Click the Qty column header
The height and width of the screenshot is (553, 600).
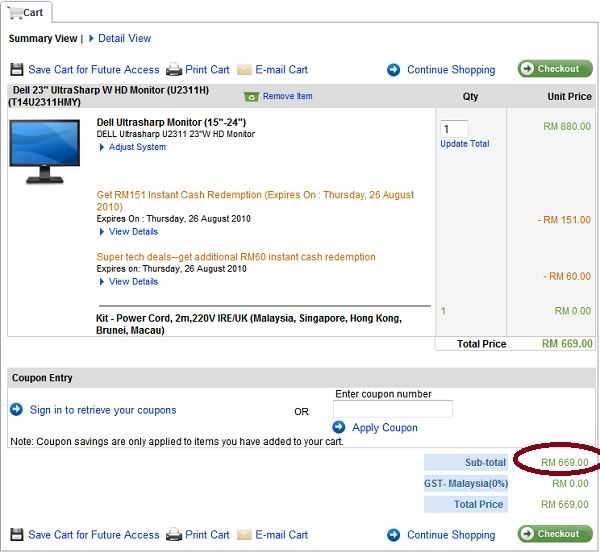point(470,96)
